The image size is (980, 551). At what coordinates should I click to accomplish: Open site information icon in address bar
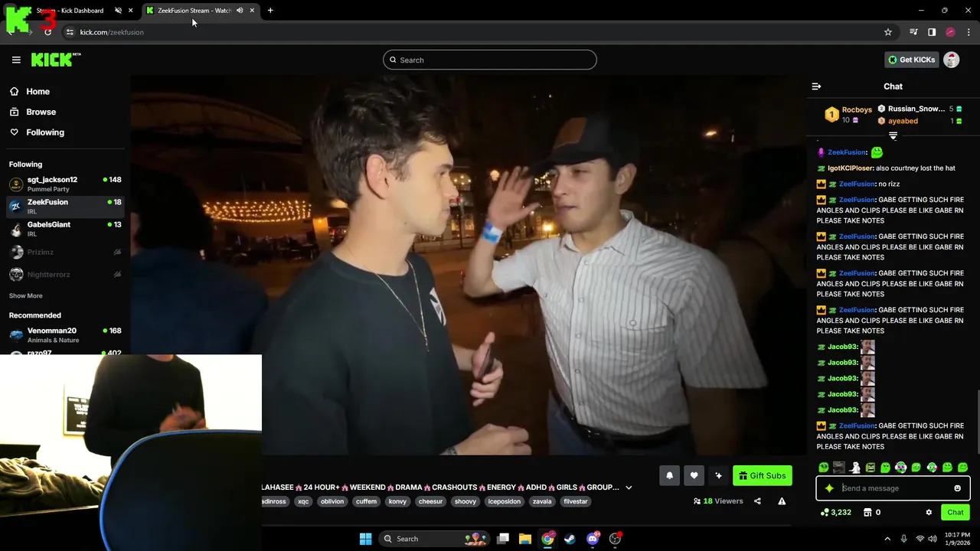click(69, 32)
